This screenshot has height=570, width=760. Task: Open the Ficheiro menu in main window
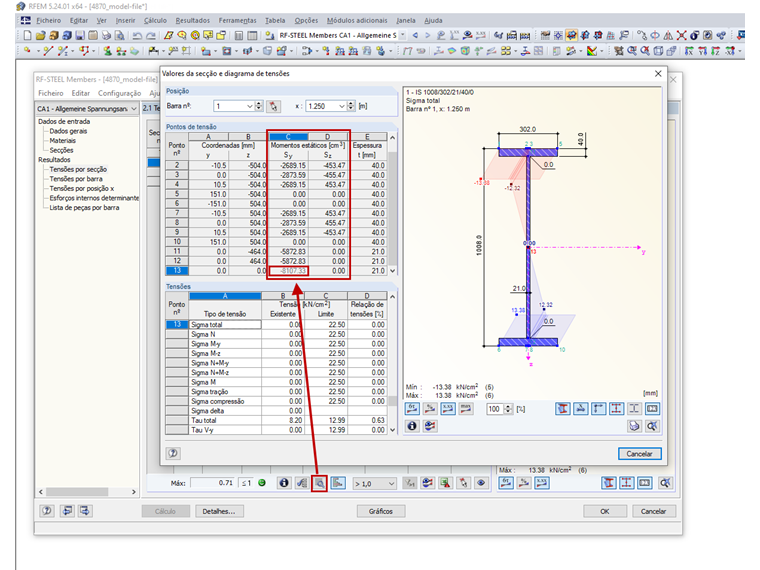48,20
